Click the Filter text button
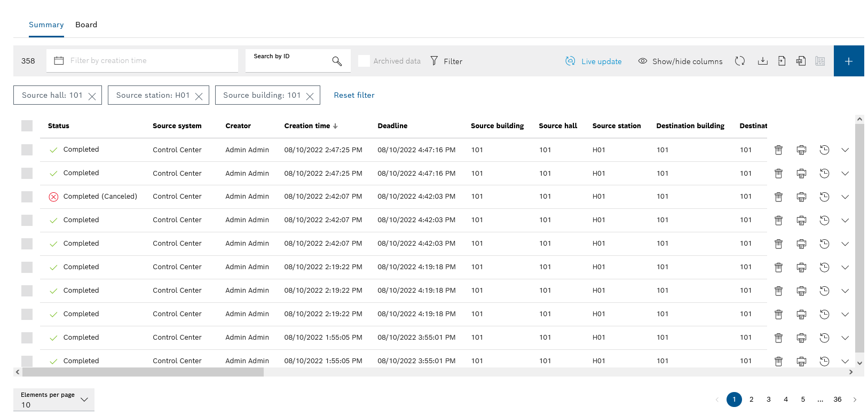The image size is (868, 415). point(453,61)
